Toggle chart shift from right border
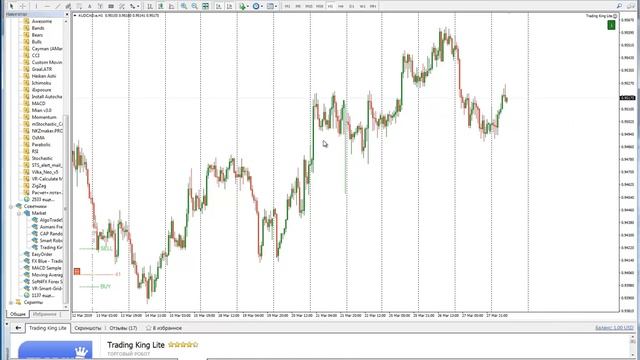640x360 pixels. 229,6
